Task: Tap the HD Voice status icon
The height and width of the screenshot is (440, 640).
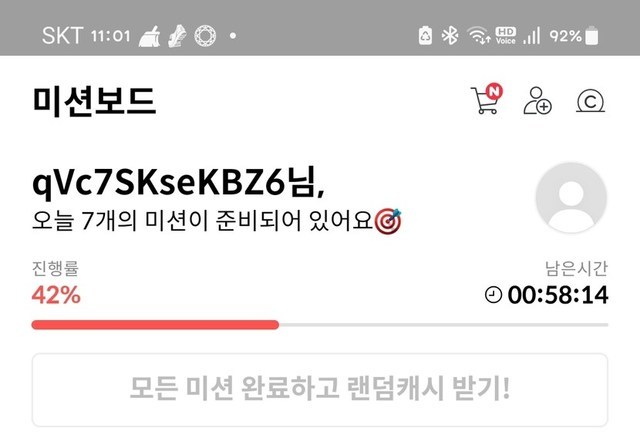Action: (x=505, y=36)
